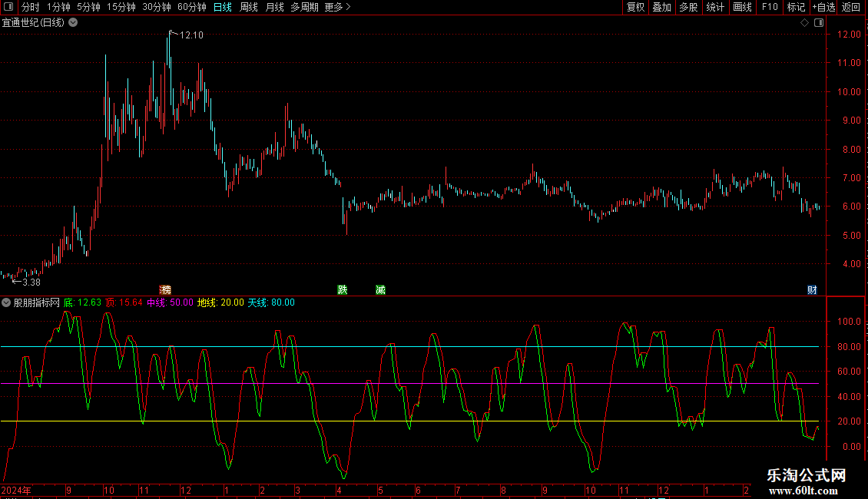Click the 100.0 indicator axis label
The width and height of the screenshot is (868, 499).
pyautogui.click(x=849, y=322)
